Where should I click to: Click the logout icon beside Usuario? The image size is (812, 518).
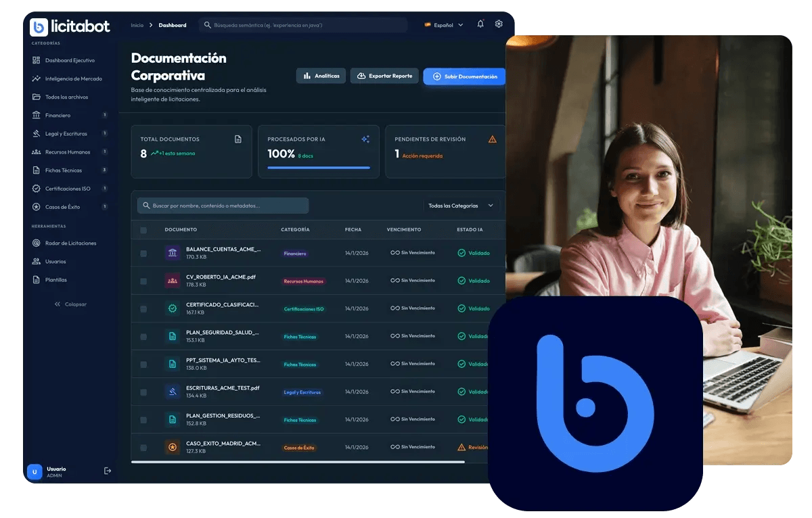click(x=107, y=471)
